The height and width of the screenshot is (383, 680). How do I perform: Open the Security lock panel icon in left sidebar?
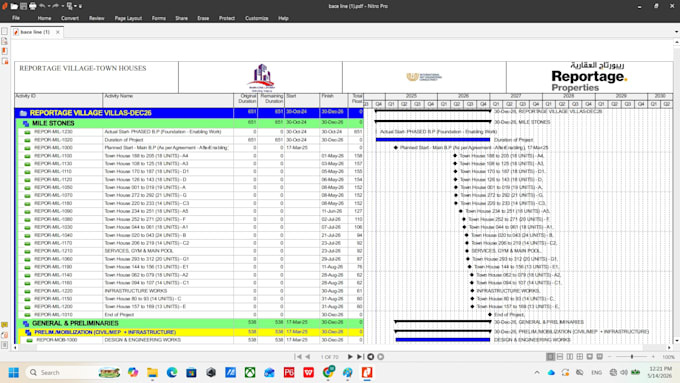click(x=5, y=61)
